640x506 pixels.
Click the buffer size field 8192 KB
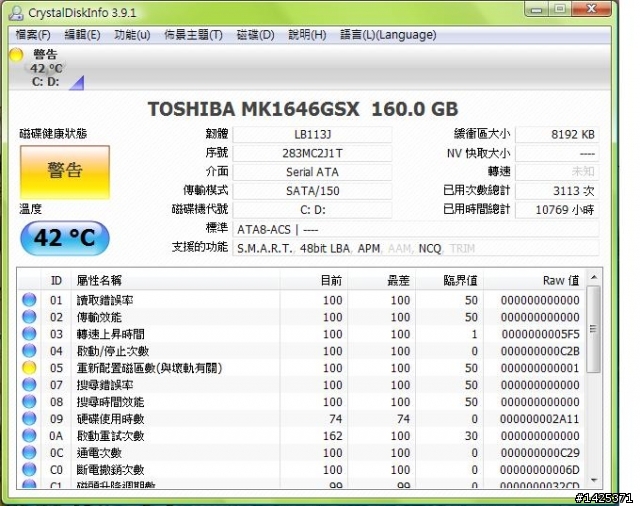(x=557, y=134)
